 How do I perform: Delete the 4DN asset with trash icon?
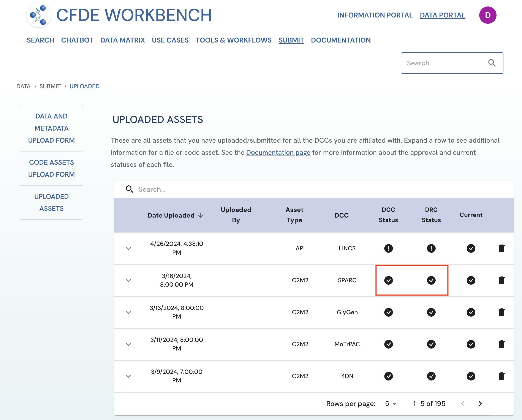501,376
